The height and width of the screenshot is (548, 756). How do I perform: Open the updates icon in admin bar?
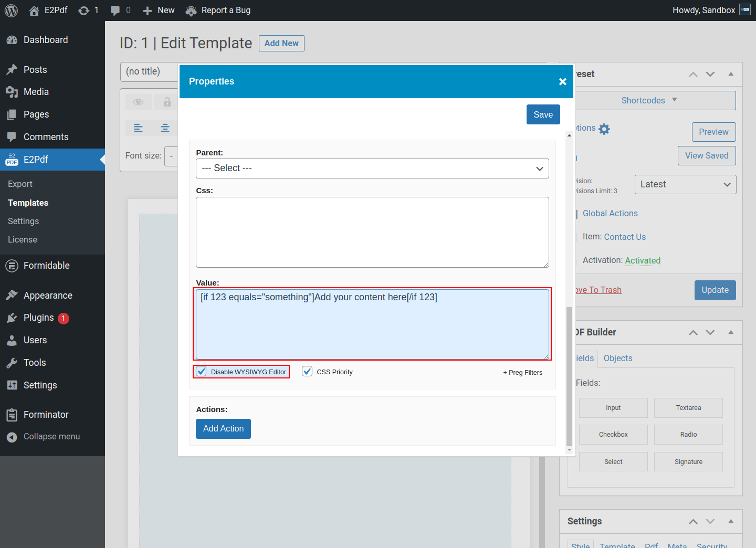[x=83, y=10]
